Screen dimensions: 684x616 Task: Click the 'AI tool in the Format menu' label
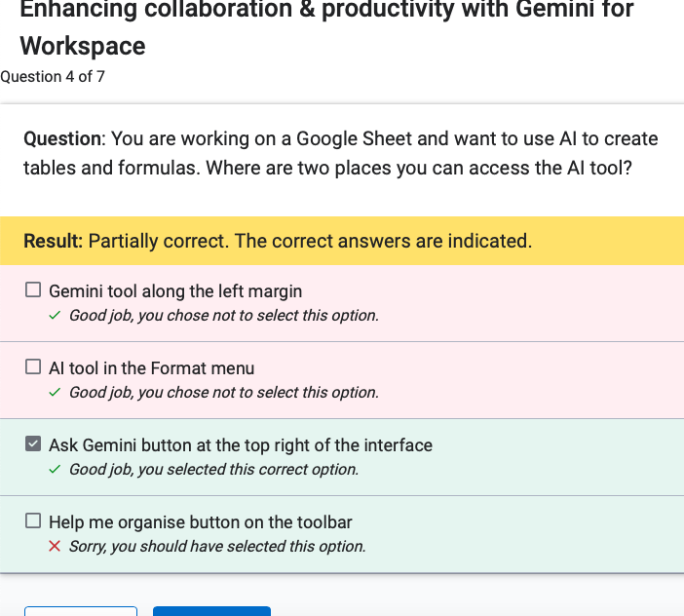[151, 368]
